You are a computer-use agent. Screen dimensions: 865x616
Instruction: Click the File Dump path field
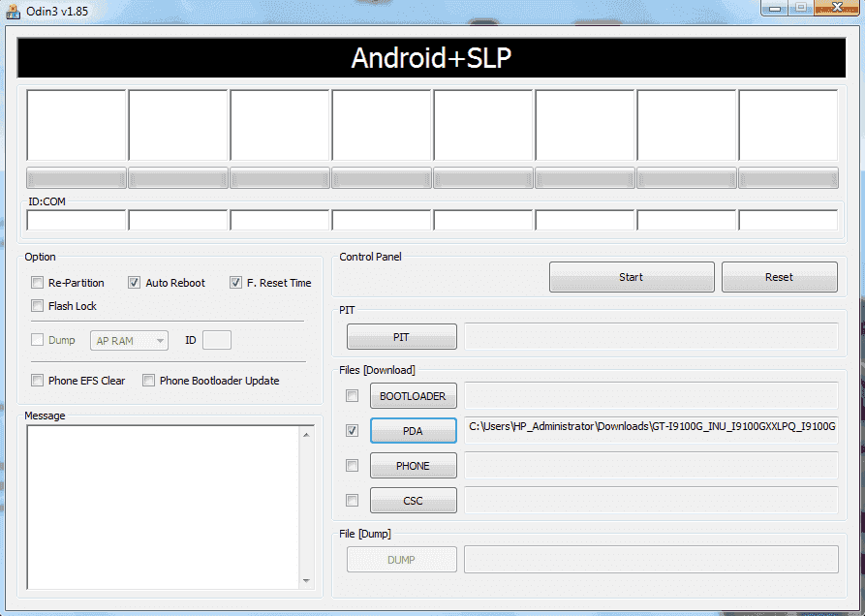tap(652, 559)
